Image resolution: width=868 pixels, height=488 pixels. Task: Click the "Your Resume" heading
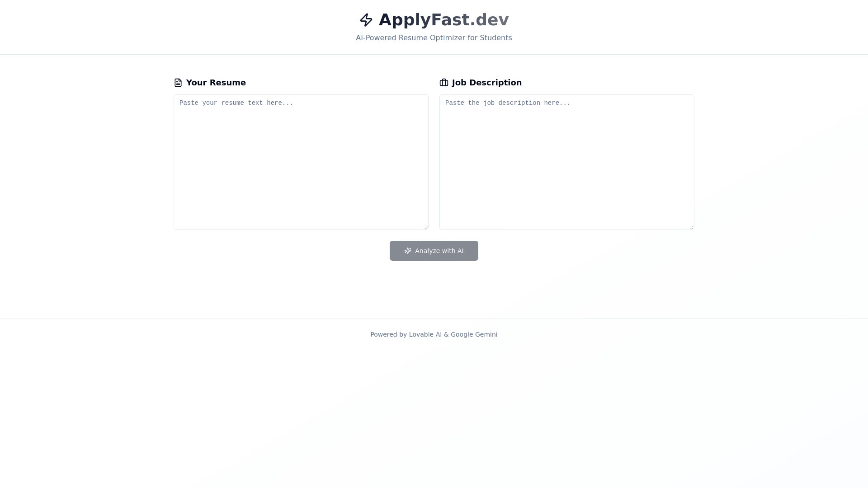(x=216, y=83)
